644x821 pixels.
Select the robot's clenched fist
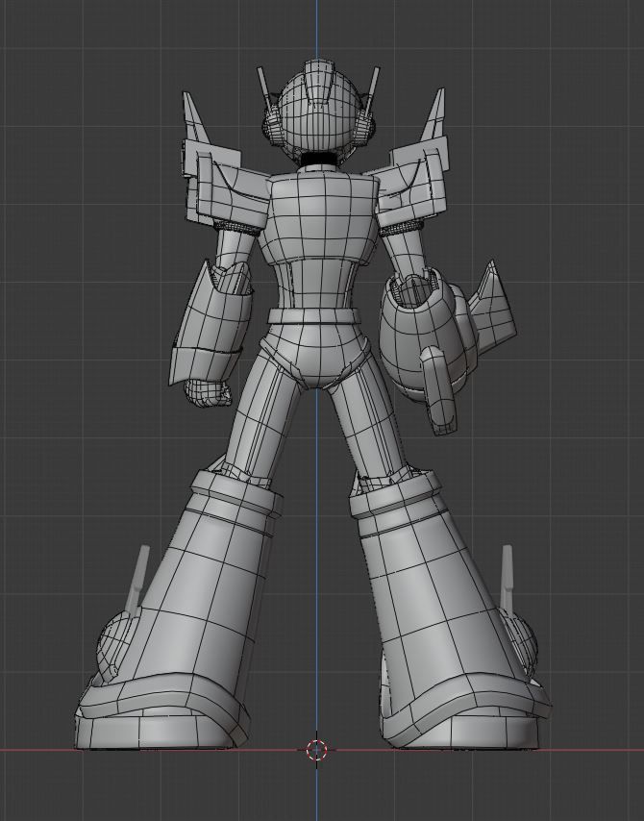[x=208, y=392]
